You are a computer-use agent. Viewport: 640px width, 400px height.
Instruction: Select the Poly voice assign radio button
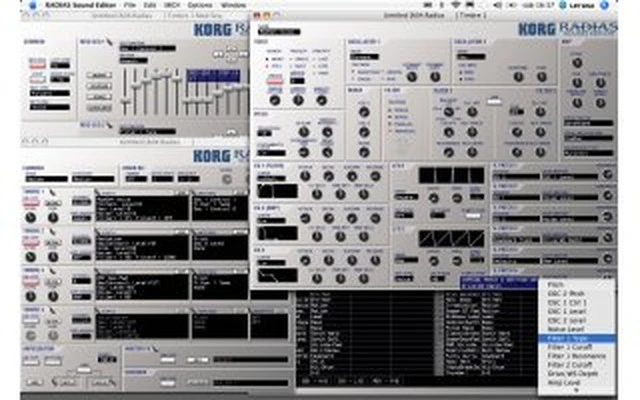pyautogui.click(x=267, y=66)
